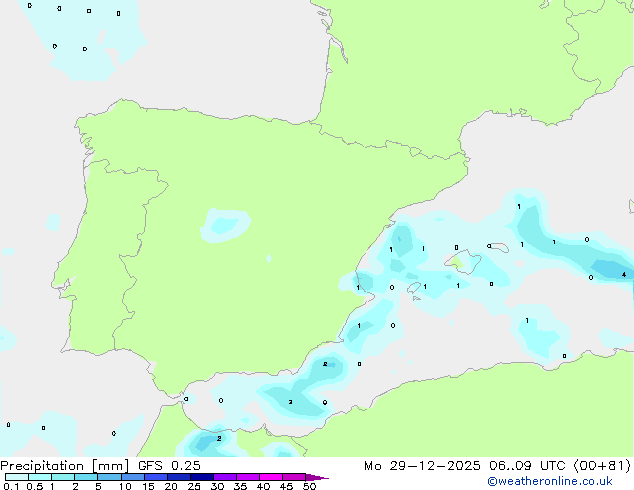Click the 'Mo 29-12-2025' date text
Image resolution: width=634 pixels, height=490 pixels.
(x=422, y=466)
